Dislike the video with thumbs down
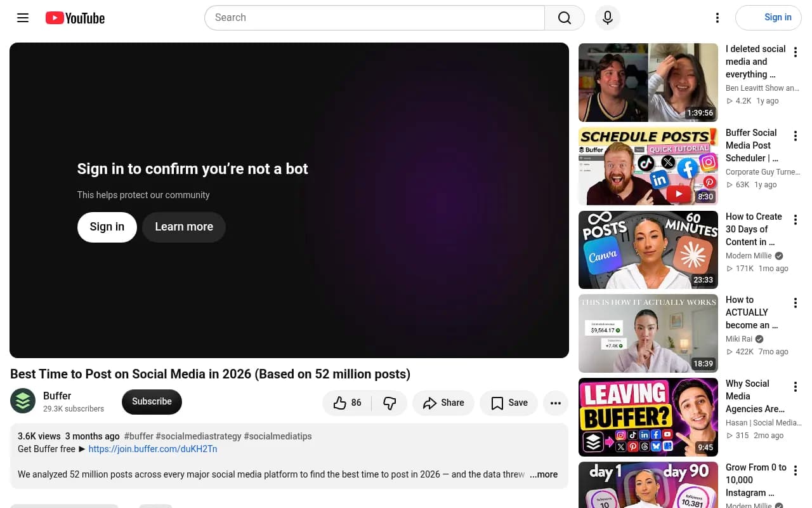The width and height of the screenshot is (812, 508). [x=390, y=403]
